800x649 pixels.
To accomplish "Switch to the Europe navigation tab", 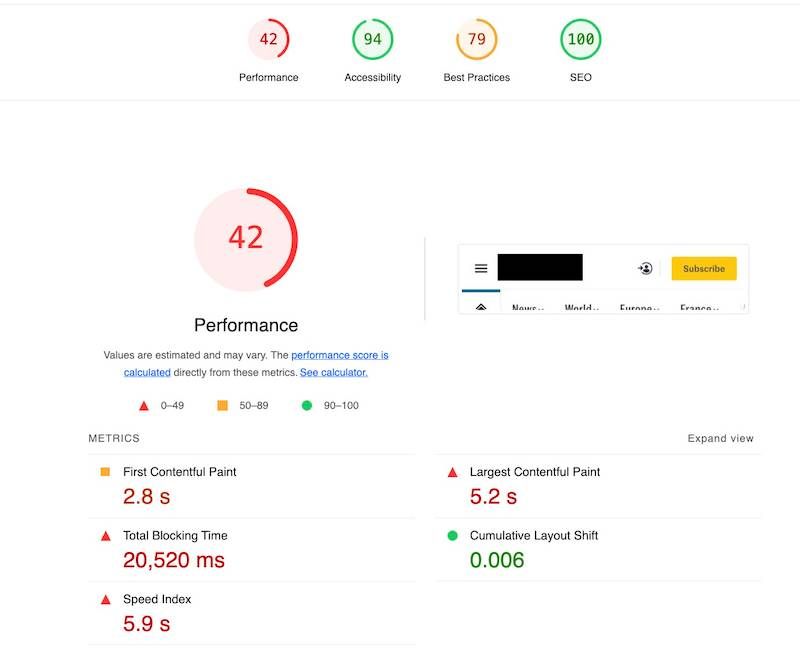I will coord(642,309).
